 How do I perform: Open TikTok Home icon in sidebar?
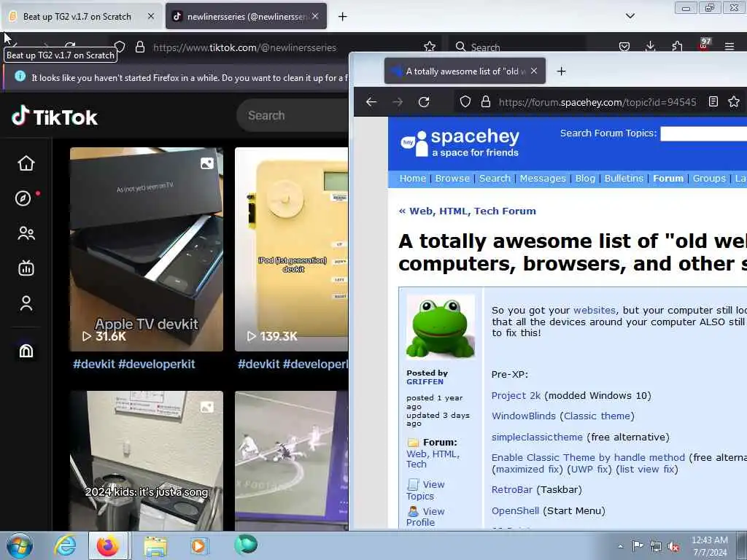tap(26, 163)
